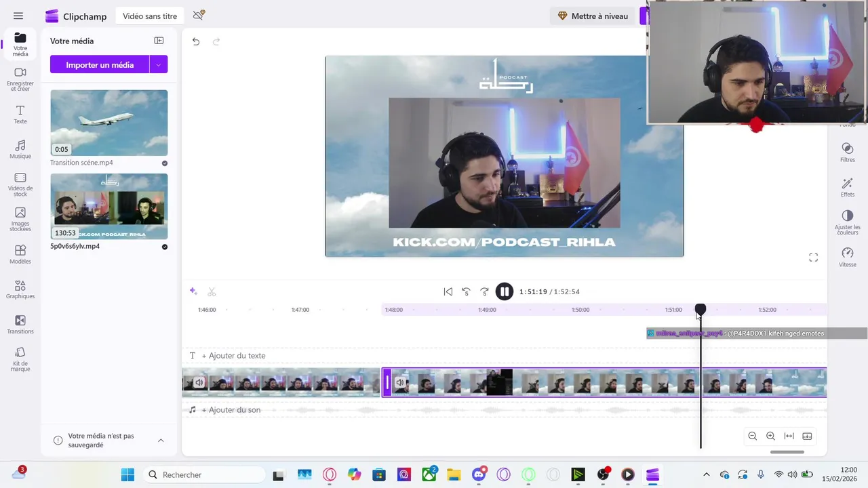Click the 1:51:19 current timecode

(x=533, y=291)
